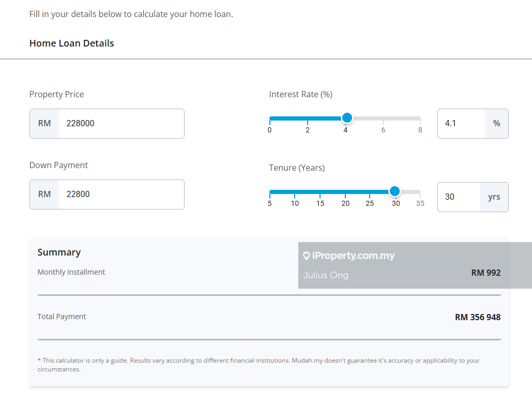Viewport: 532px width, 404px height.
Task: Click the 'Property Price' label
Action: 56,94
